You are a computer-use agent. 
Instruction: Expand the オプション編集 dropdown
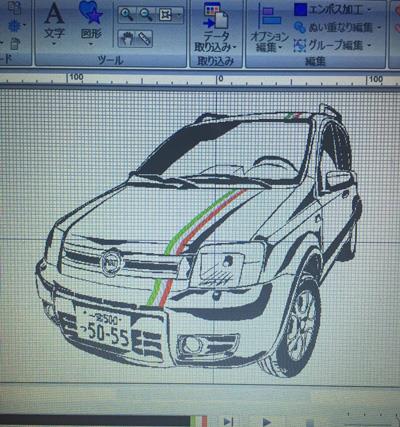[x=280, y=48]
